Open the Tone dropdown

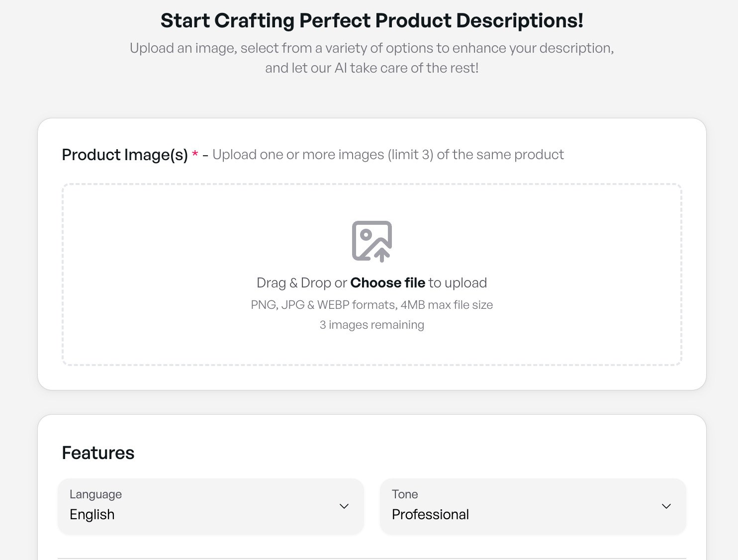(533, 506)
